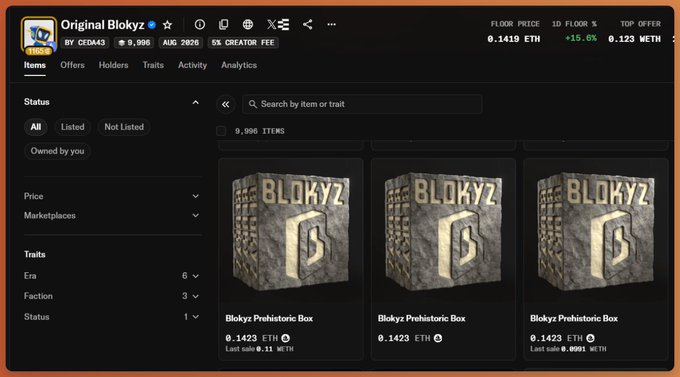The width and height of the screenshot is (680, 377).
Task: Expand the Faction trait filter
Action: [x=112, y=296]
